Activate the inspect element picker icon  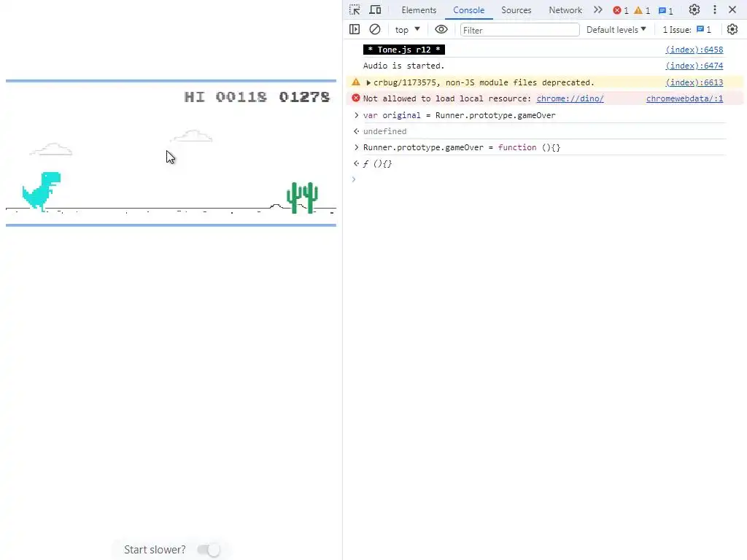355,10
